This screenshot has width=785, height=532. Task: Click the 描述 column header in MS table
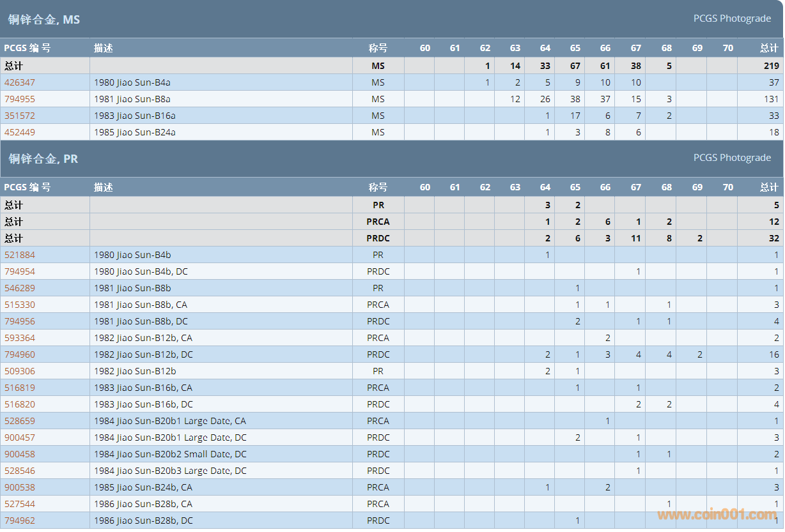tap(104, 48)
